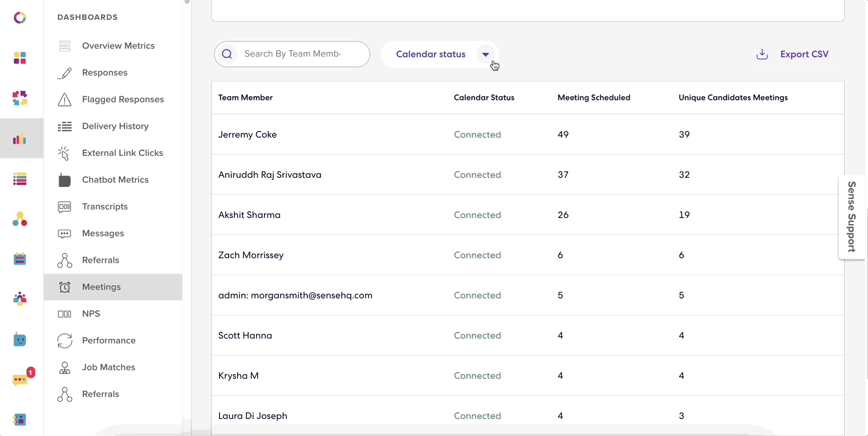The image size is (868, 436).
Task: Click the Delivery History list icon
Action: pos(65,126)
